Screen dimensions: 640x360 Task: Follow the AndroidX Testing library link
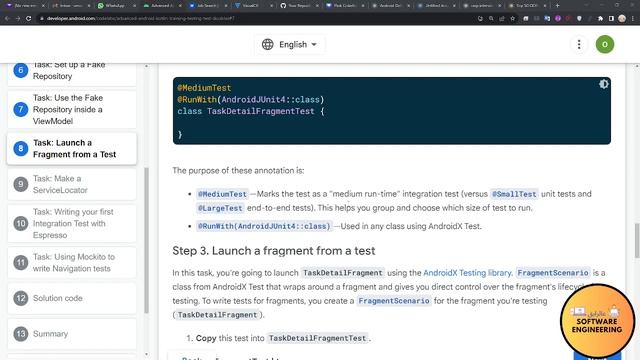(x=467, y=273)
